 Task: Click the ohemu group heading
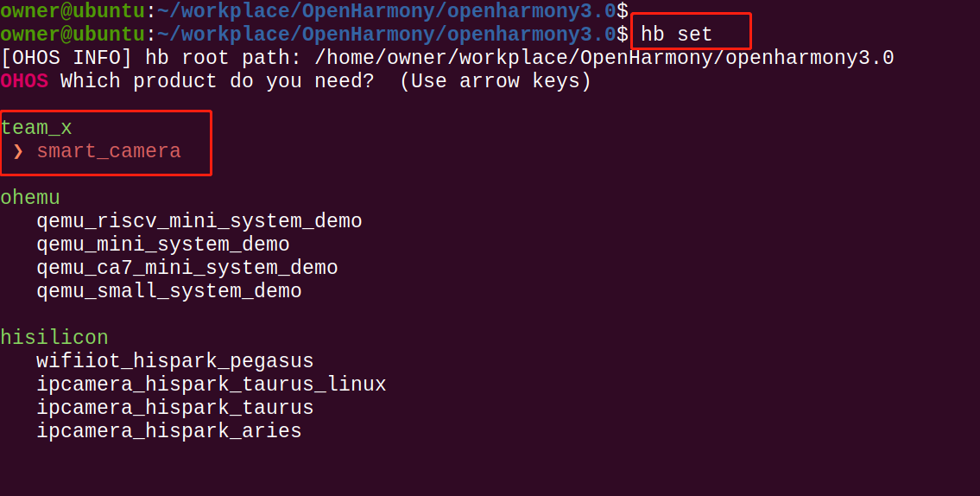click(30, 198)
